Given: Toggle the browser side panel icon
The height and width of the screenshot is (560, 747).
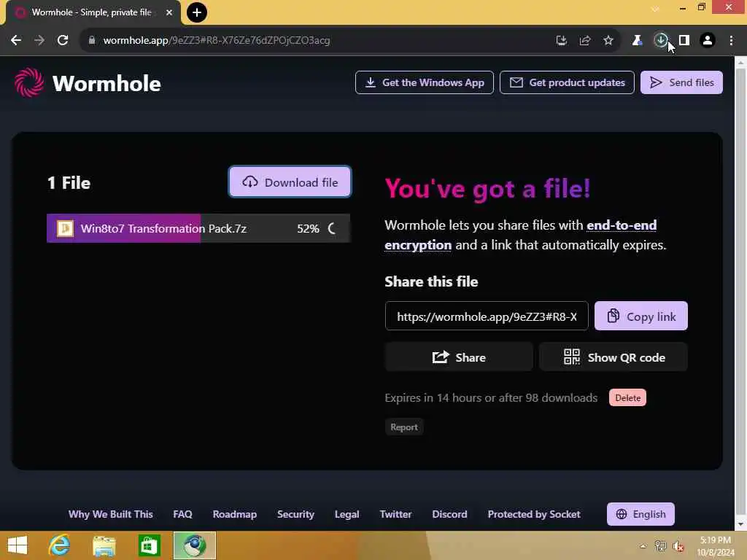Looking at the screenshot, I should (684, 41).
